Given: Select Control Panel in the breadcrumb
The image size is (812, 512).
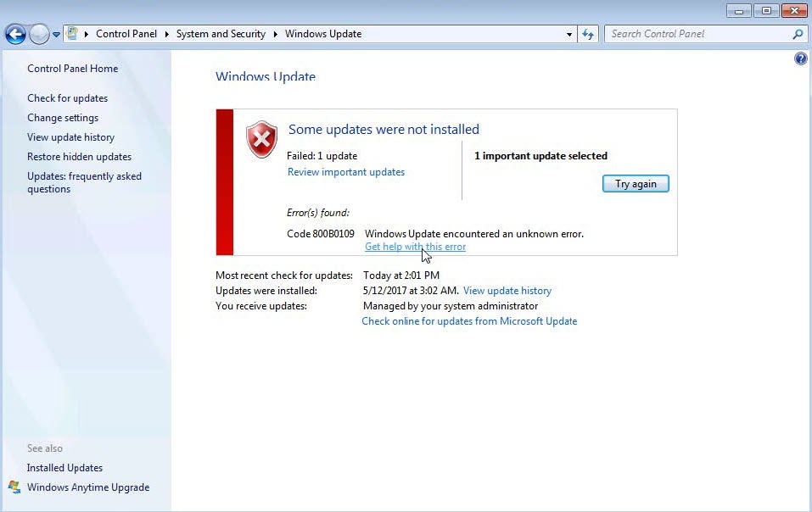Looking at the screenshot, I should tap(126, 34).
